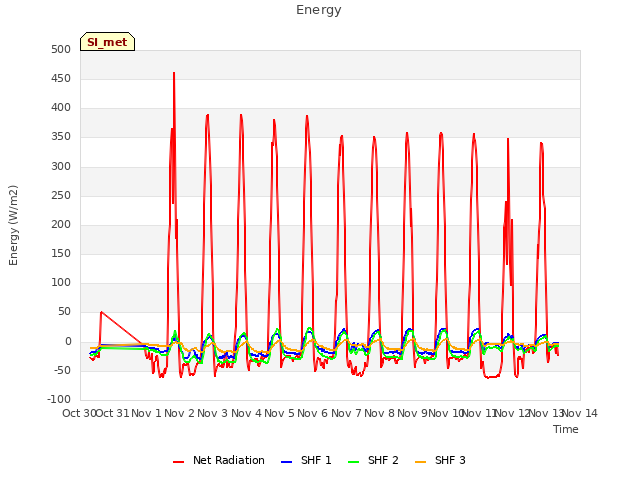Click the 0 y-axis tick label

(x=68, y=342)
